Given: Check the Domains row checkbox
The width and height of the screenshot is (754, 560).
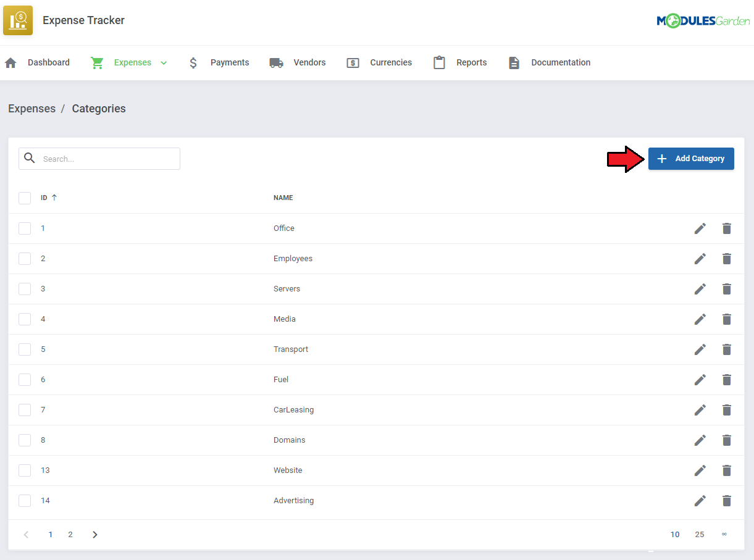Looking at the screenshot, I should pos(25,440).
